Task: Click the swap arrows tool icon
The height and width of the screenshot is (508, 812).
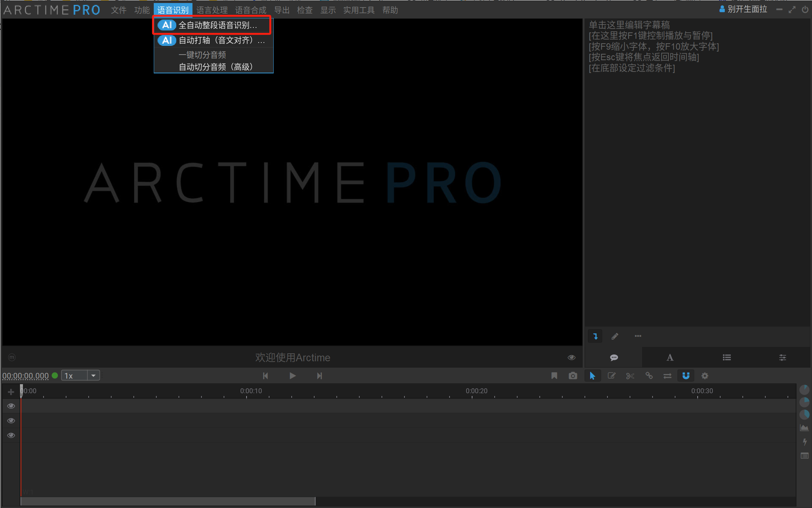Action: (x=667, y=376)
